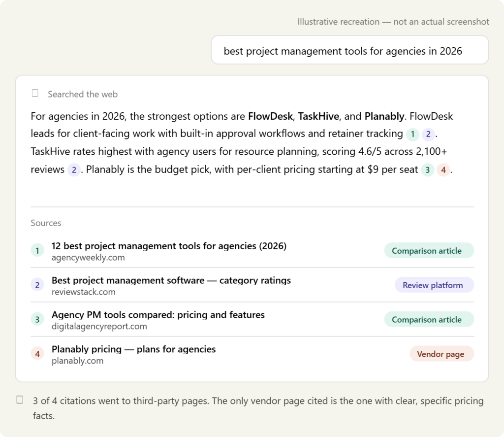Expand the 'Searched the web' status label
Viewport: 504px width, 437px height.
pyautogui.click(x=83, y=94)
